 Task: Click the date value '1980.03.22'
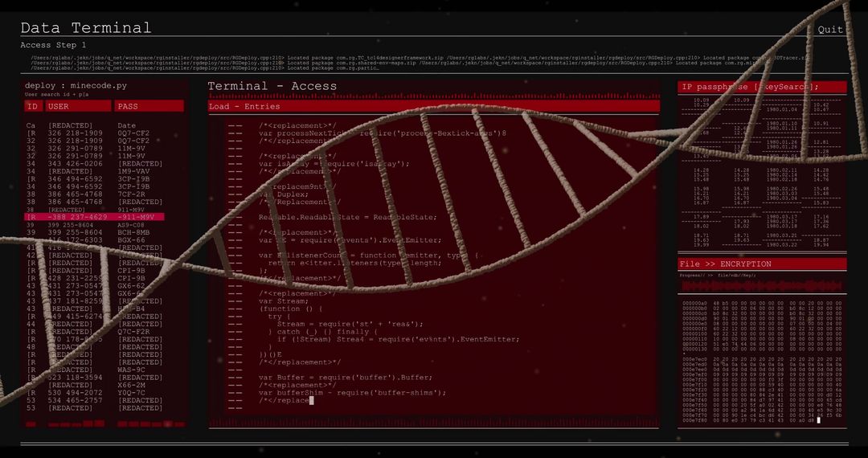pos(782,245)
